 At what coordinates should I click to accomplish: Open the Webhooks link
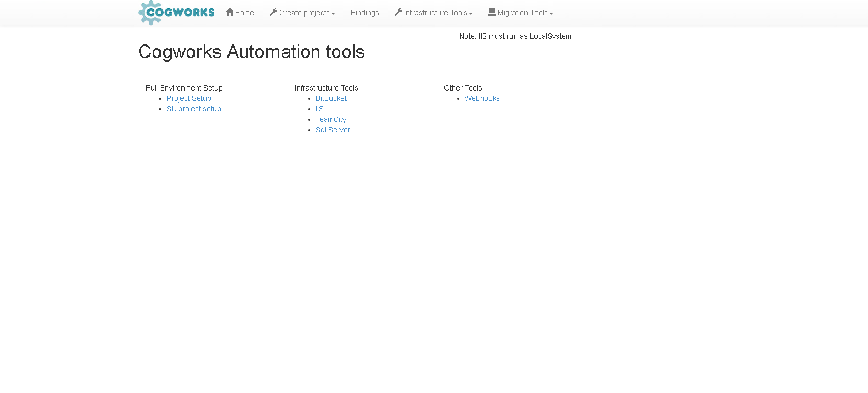point(482,98)
